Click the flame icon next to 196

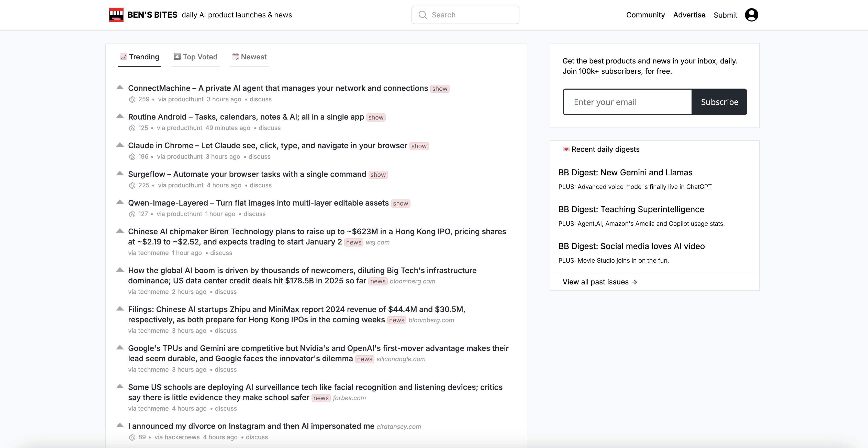tap(132, 157)
